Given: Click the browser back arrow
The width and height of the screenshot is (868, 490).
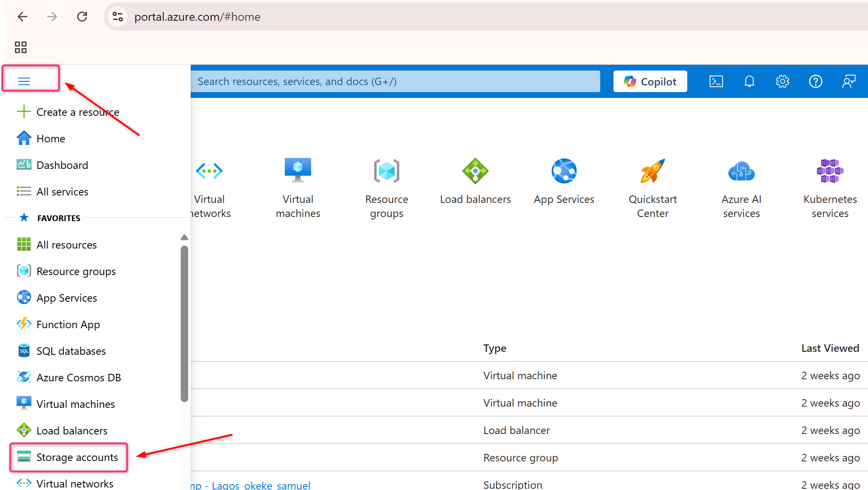Looking at the screenshot, I should pyautogui.click(x=22, y=17).
